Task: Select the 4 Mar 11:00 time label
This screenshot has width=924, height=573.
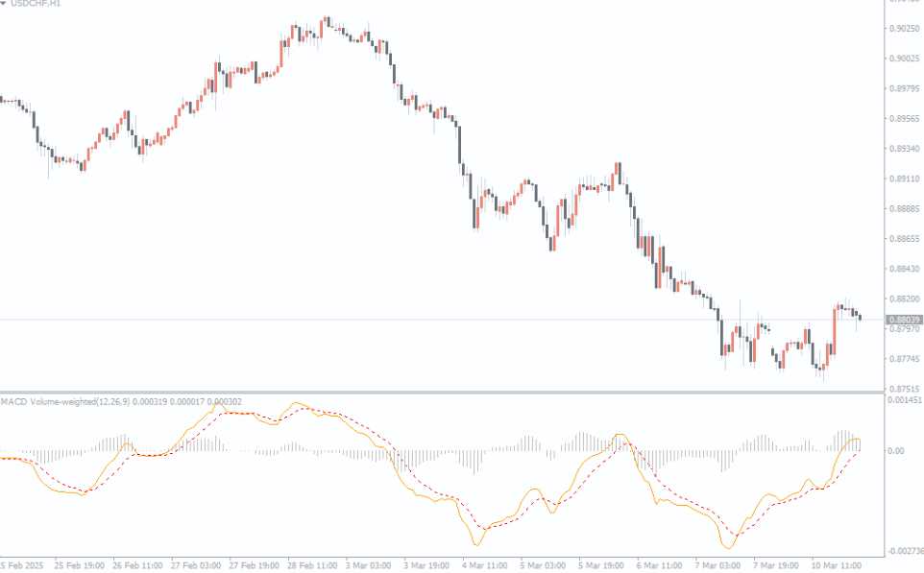Action: (x=487, y=565)
